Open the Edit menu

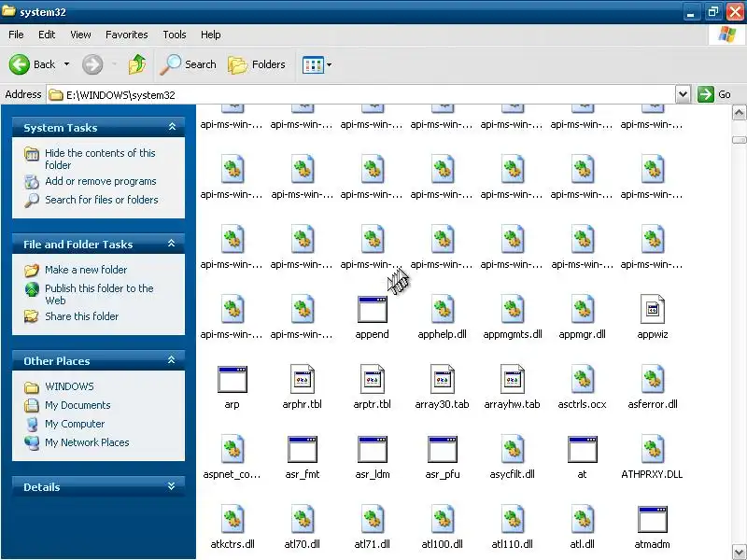point(47,35)
